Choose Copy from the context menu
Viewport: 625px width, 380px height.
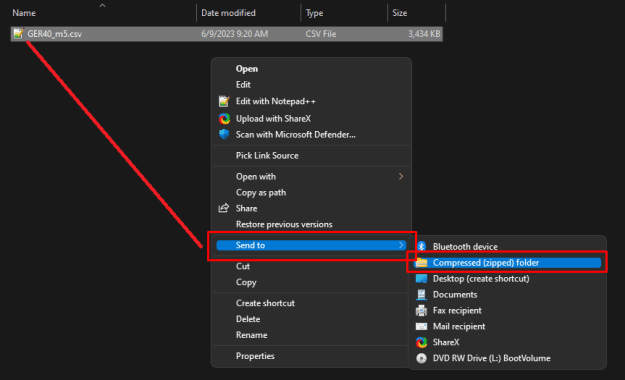pos(246,282)
